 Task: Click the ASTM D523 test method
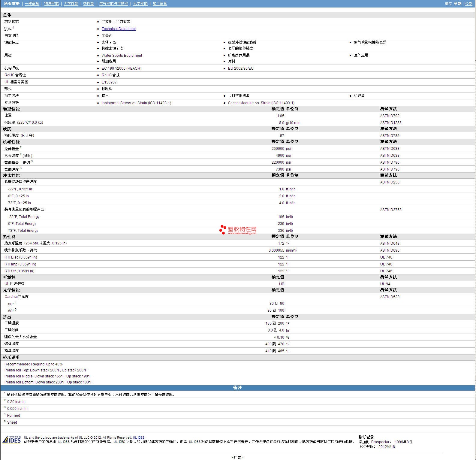click(x=390, y=297)
